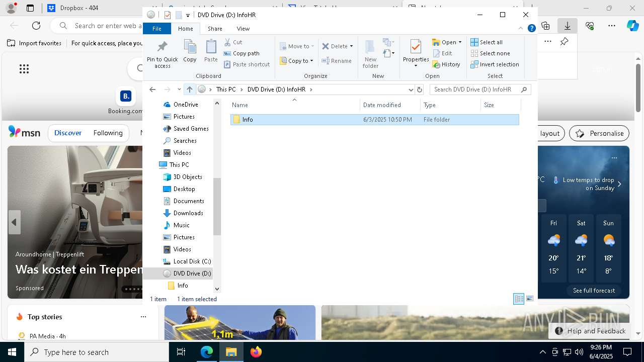Viewport: 644px width, 362px height.
Task: Select Cut in Clipboard group
Action: click(x=233, y=42)
